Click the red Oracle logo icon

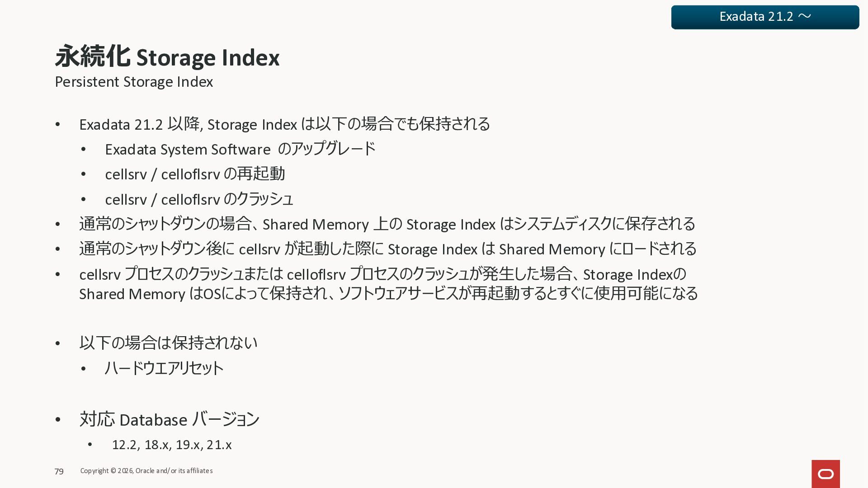click(x=826, y=474)
